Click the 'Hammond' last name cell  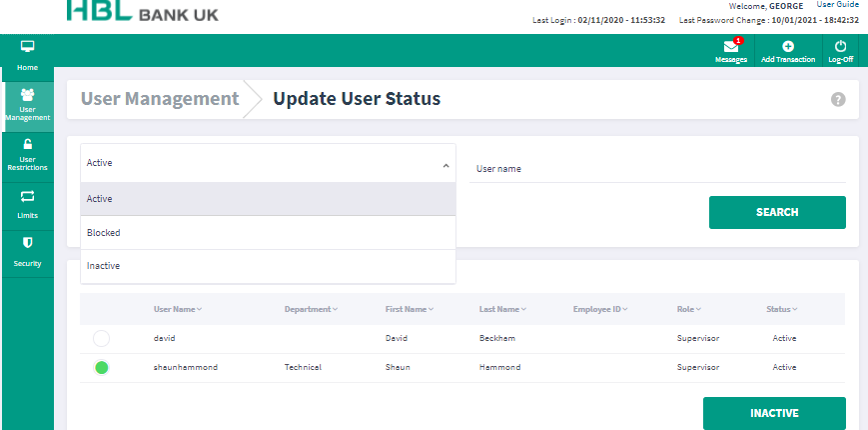[x=499, y=367]
